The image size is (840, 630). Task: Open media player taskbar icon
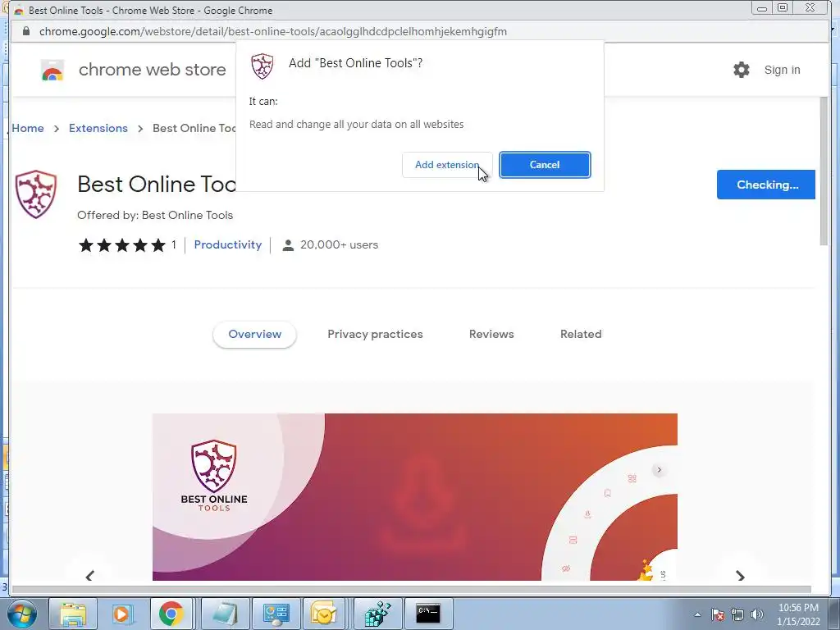121,614
